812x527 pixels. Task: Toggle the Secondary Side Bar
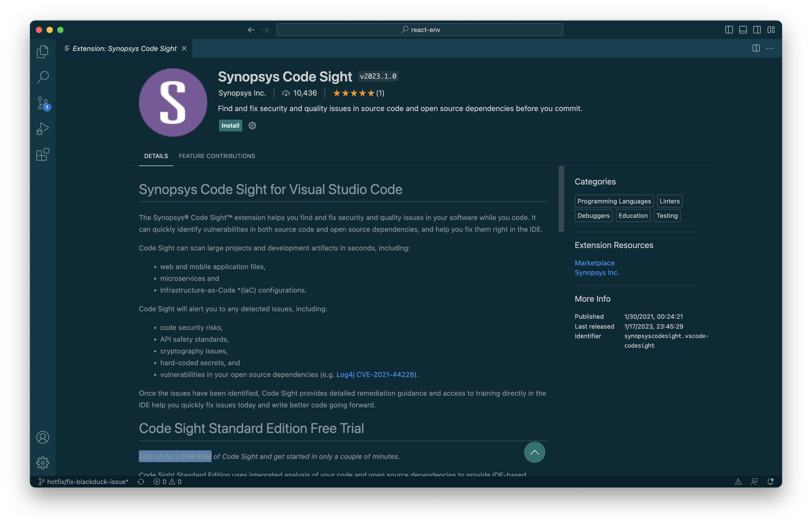[757, 30]
